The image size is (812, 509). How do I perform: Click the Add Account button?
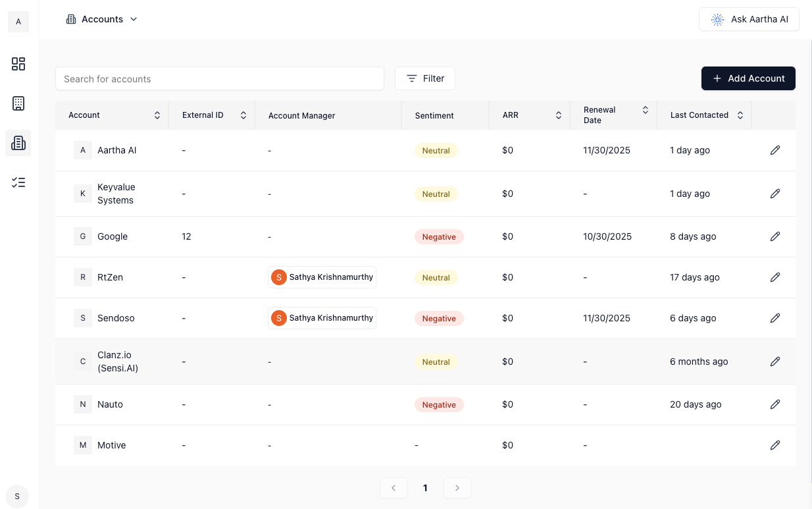tap(748, 78)
